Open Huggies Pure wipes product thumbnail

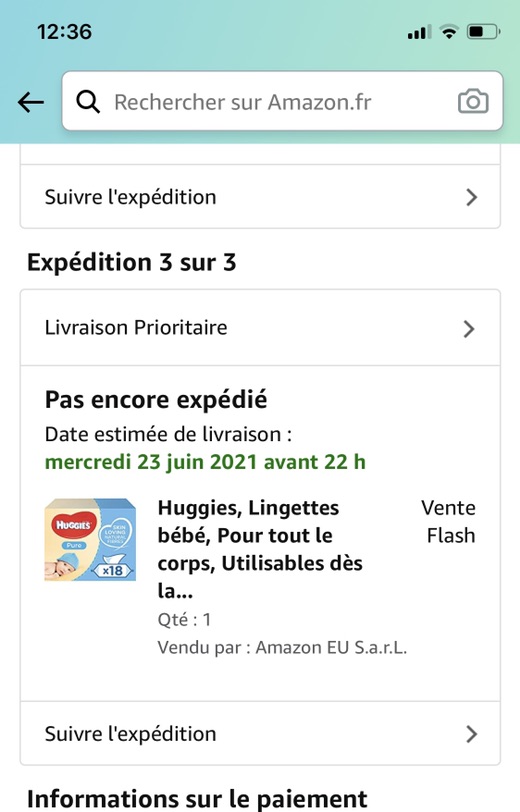(90, 540)
